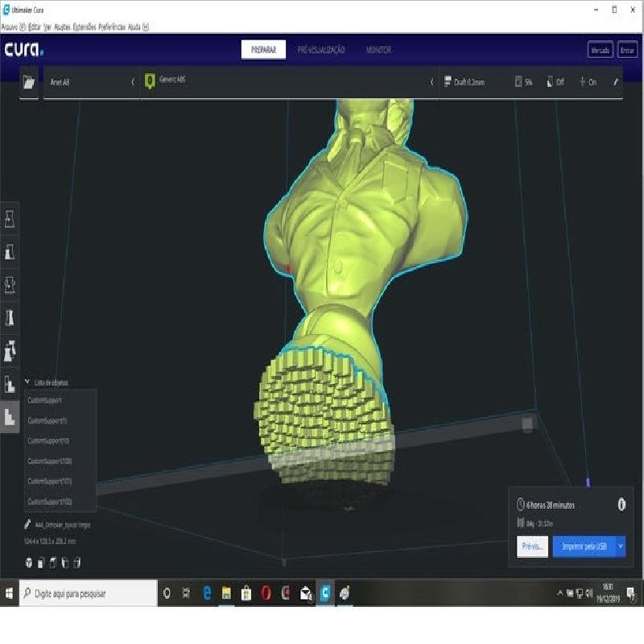The width and height of the screenshot is (644, 644).
Task: Select the Move tool in left toolbar
Action: (10, 218)
